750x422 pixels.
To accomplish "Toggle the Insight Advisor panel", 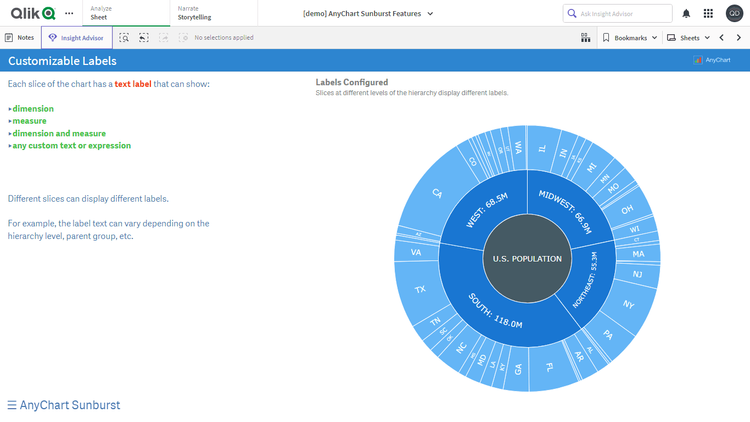I will coord(77,37).
